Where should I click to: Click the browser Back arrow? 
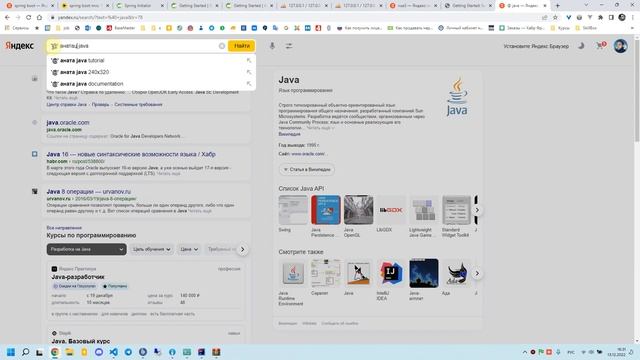point(7,18)
